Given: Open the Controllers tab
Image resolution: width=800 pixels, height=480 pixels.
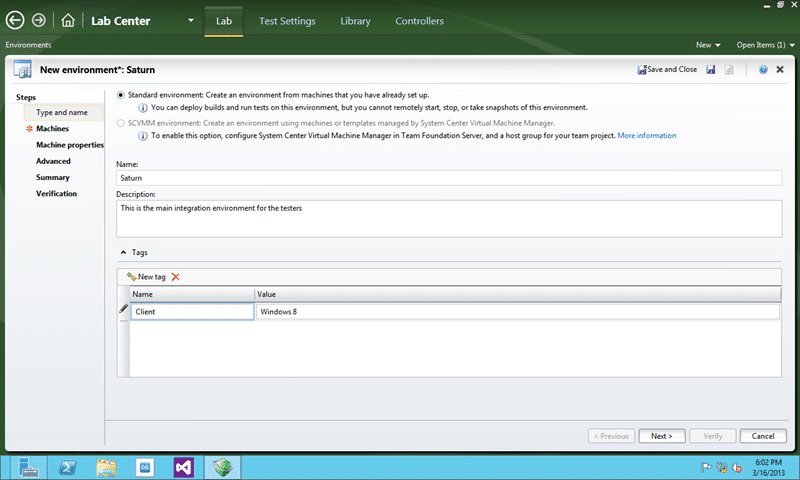Looking at the screenshot, I should coord(419,21).
